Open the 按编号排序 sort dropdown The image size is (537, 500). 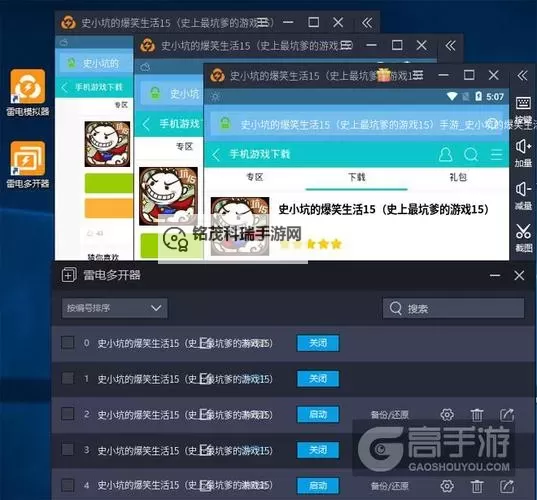pyautogui.click(x=114, y=308)
